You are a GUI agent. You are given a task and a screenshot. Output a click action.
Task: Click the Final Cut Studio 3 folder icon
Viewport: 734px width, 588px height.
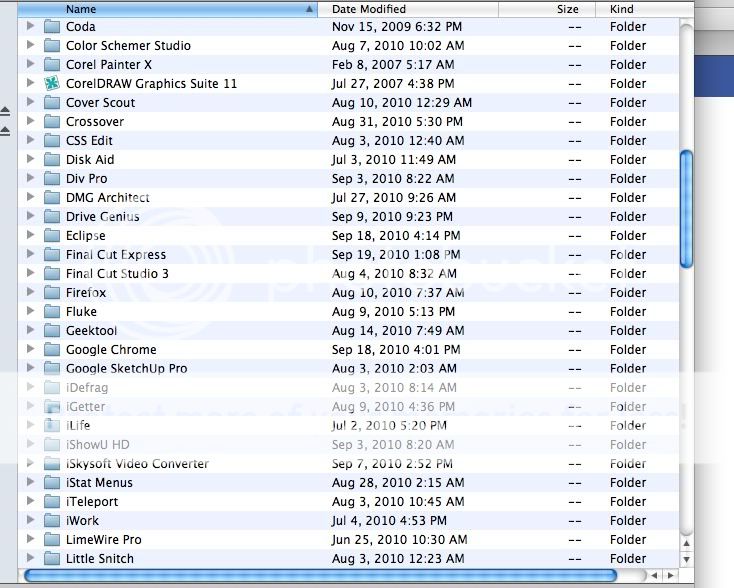(52, 274)
